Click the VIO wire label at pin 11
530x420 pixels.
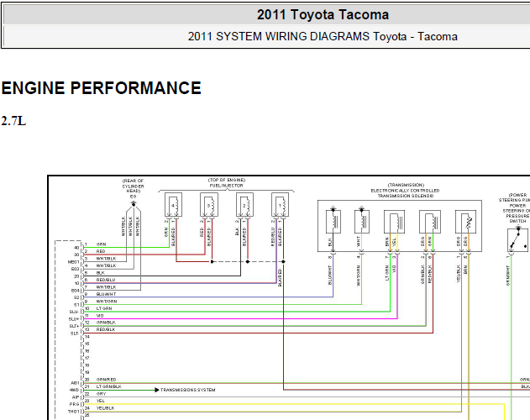point(100,316)
